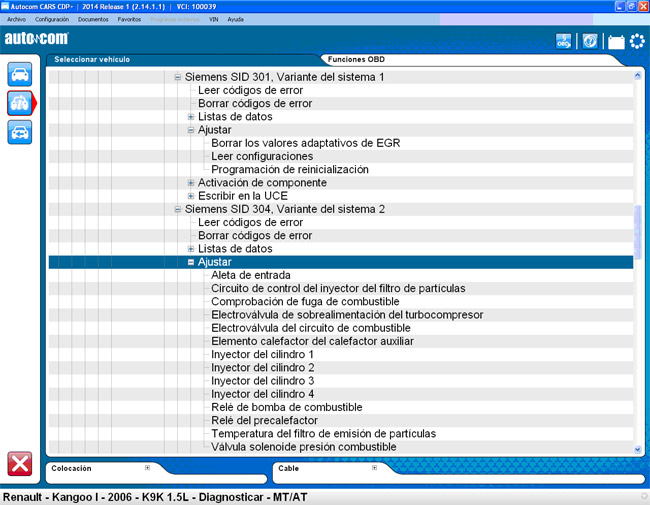
Task: Select Programación de reinicialización
Action: (290, 170)
